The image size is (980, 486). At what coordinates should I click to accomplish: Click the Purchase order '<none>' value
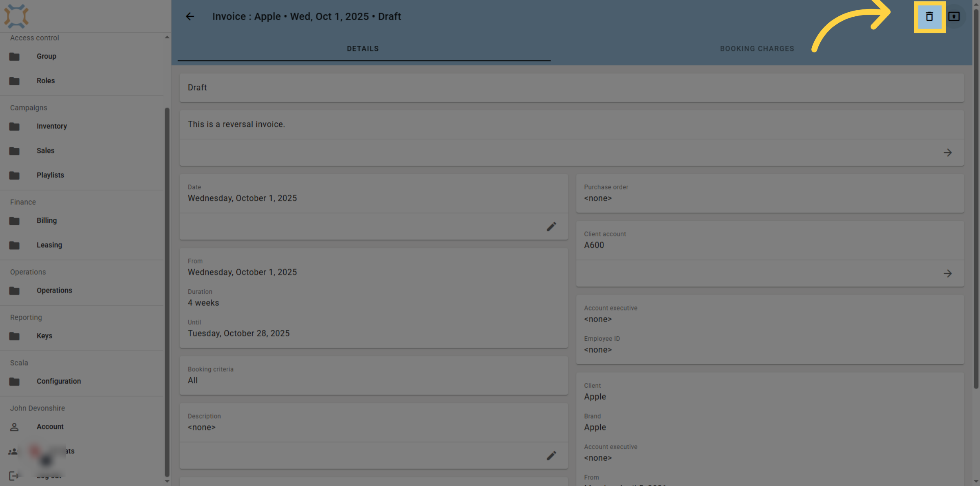click(598, 198)
